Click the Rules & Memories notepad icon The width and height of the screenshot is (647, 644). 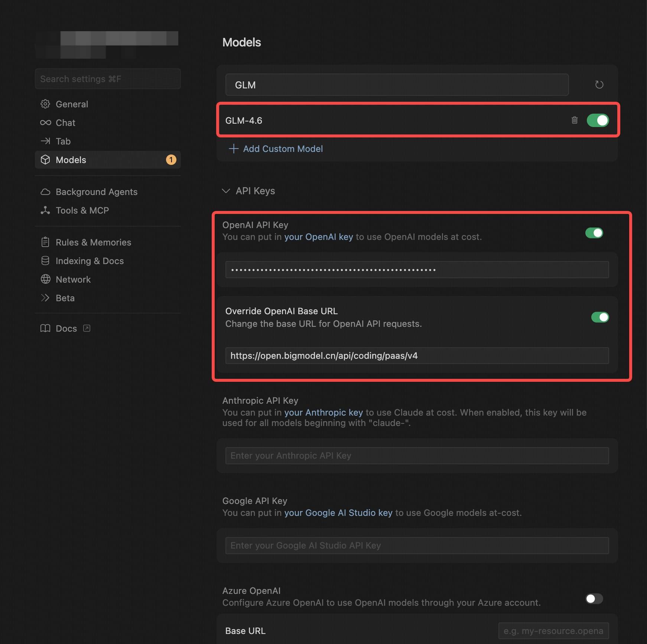(45, 242)
